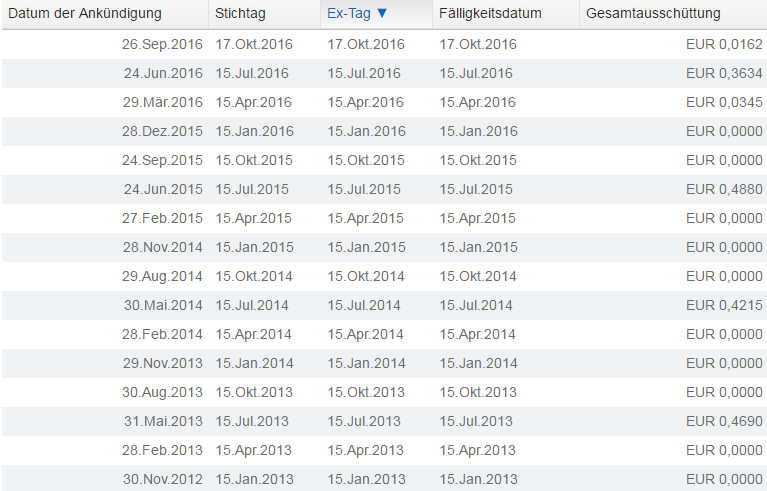Screen dimensions: 767x491
Task: Select the 31.Mai.2013 announcement row
Action: click(x=162, y=421)
